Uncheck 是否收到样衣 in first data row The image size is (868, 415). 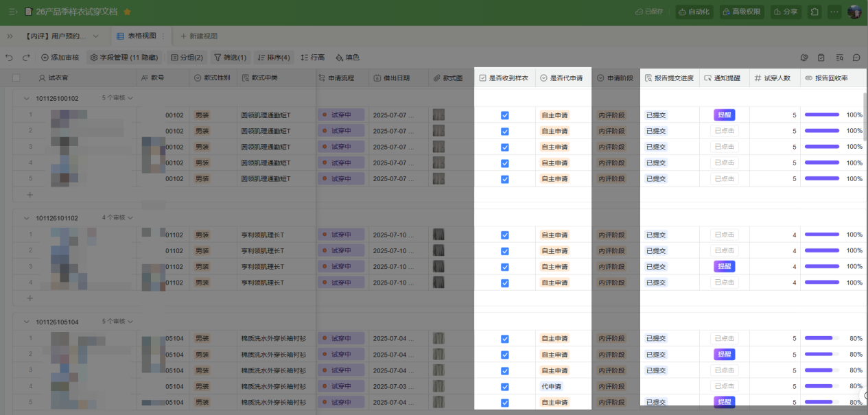point(505,115)
